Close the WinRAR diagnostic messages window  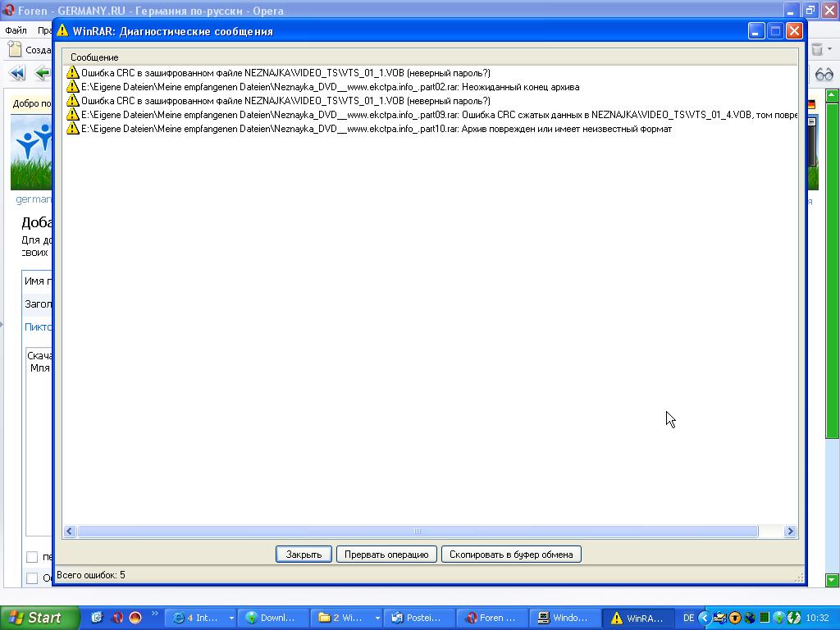point(794,31)
